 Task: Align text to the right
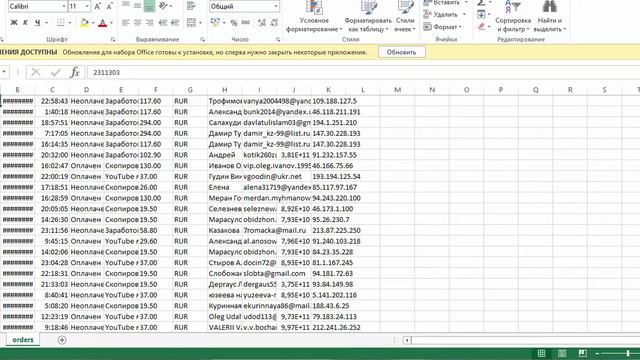[149, 23]
